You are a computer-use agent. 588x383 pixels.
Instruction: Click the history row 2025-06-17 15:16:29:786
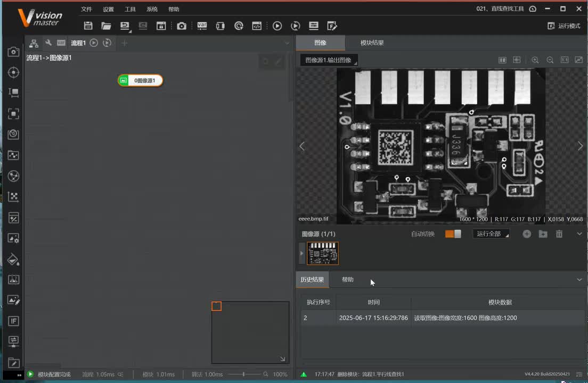(x=443, y=318)
